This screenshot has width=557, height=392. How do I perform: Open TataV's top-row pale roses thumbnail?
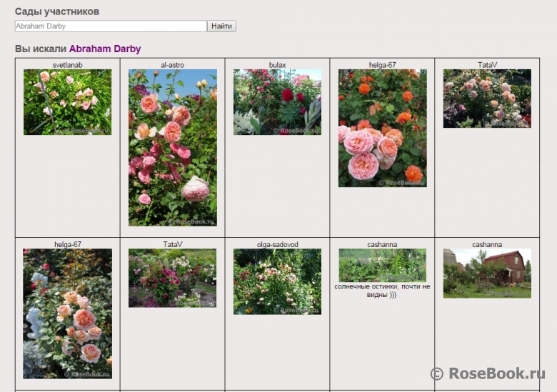click(487, 99)
